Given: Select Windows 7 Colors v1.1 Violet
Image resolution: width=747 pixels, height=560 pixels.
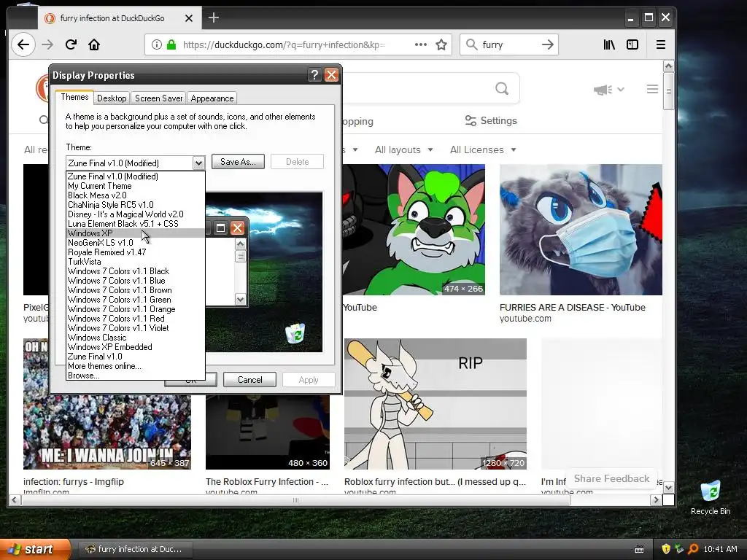Looking at the screenshot, I should point(136,328).
